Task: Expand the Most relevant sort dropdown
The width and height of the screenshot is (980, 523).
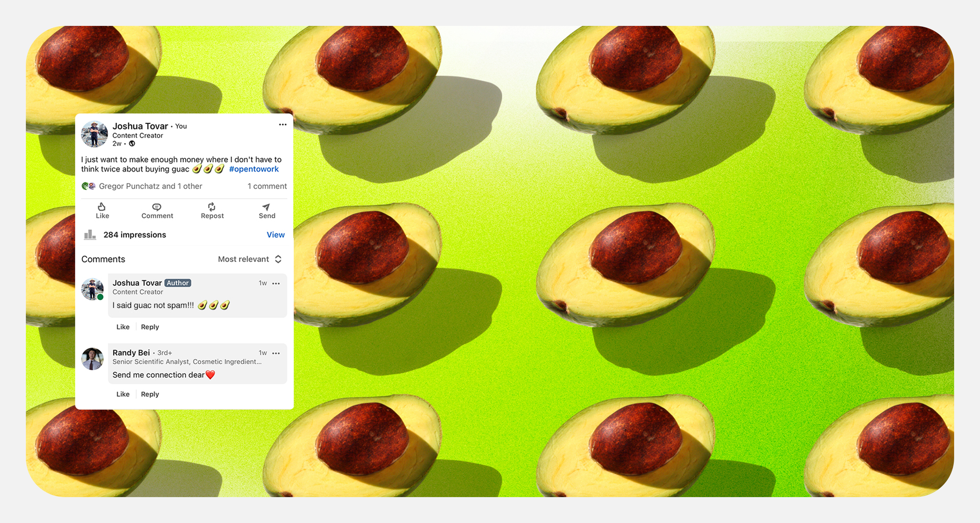Action: click(x=243, y=259)
